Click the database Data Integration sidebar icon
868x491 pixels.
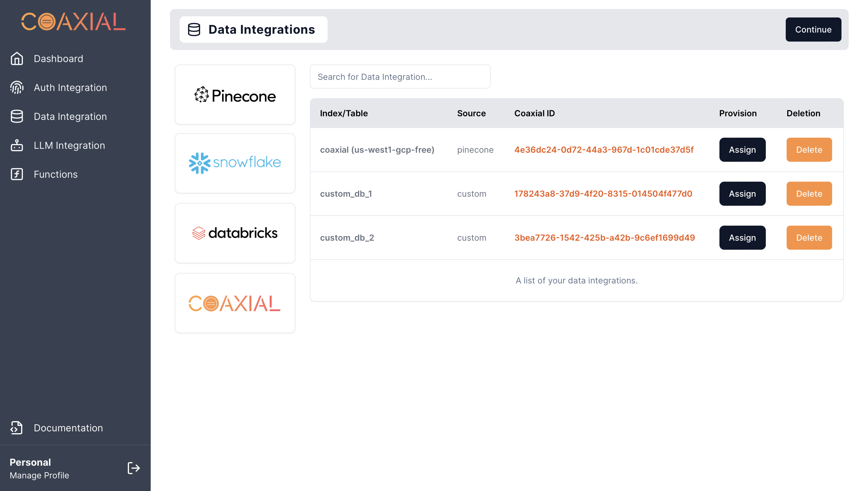click(x=17, y=116)
